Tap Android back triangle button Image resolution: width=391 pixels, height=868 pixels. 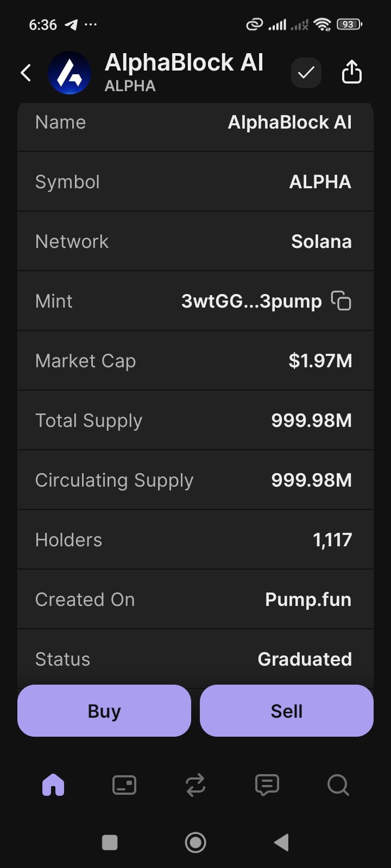click(x=281, y=843)
